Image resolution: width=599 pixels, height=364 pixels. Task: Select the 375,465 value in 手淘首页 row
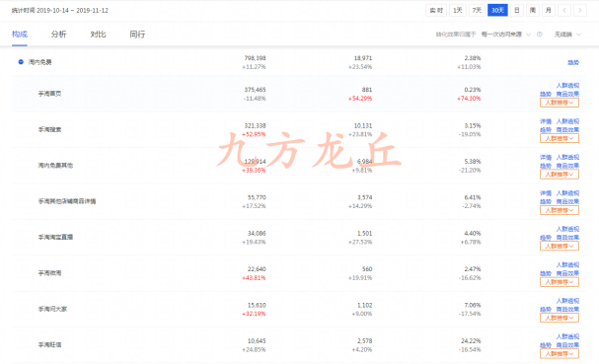pyautogui.click(x=255, y=90)
